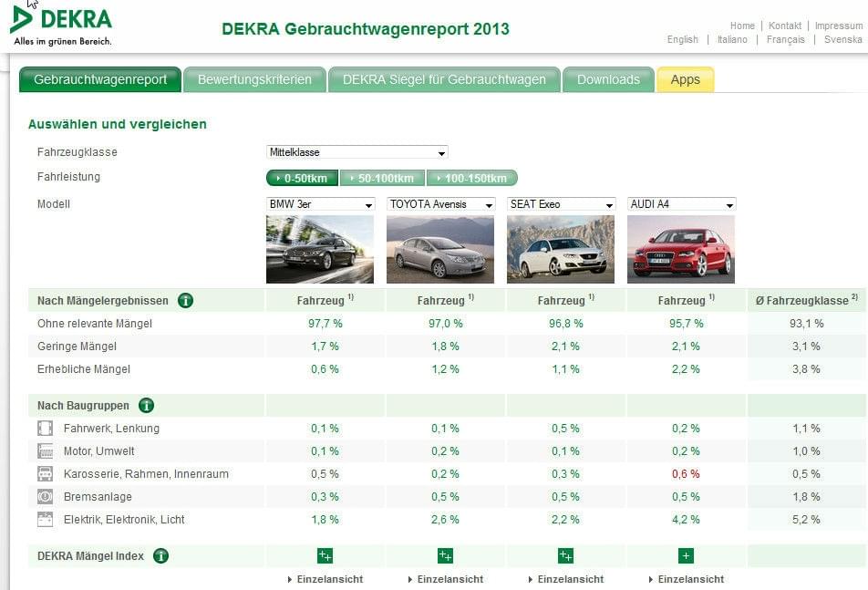This screenshot has height=590, width=868.
Task: Click the TOYOTA Avensis car photo
Action: click(440, 249)
